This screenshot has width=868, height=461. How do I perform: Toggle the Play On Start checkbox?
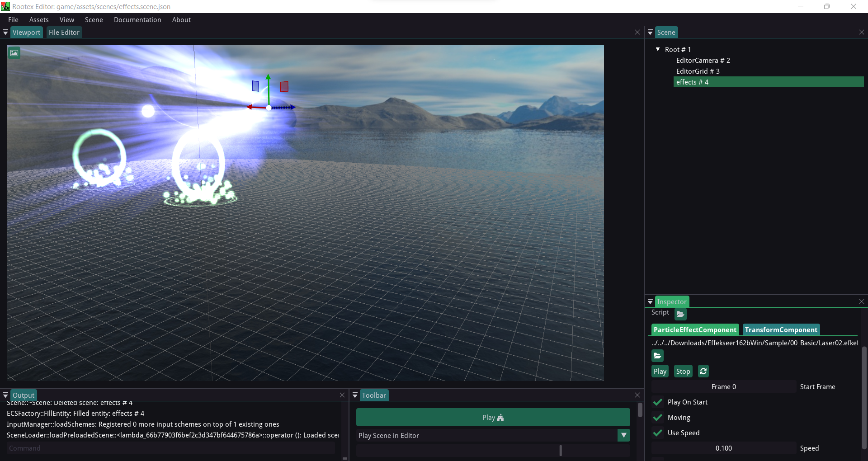[x=658, y=402]
